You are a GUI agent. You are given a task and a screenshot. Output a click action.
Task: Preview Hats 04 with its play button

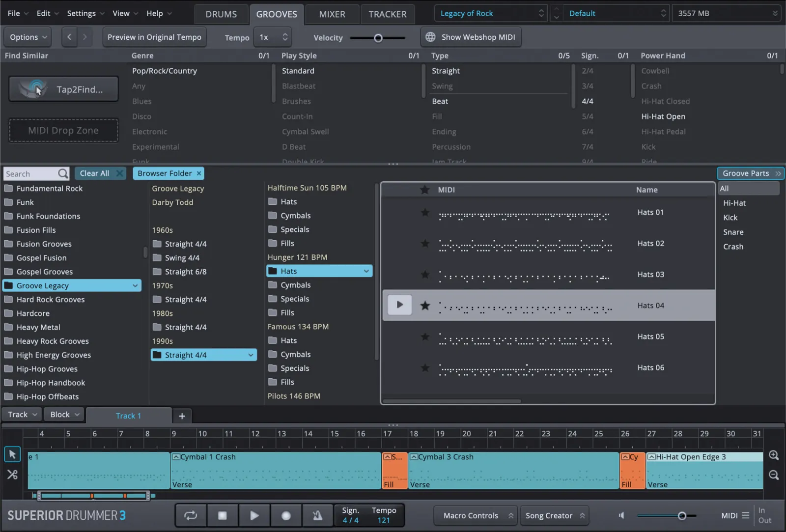click(399, 305)
